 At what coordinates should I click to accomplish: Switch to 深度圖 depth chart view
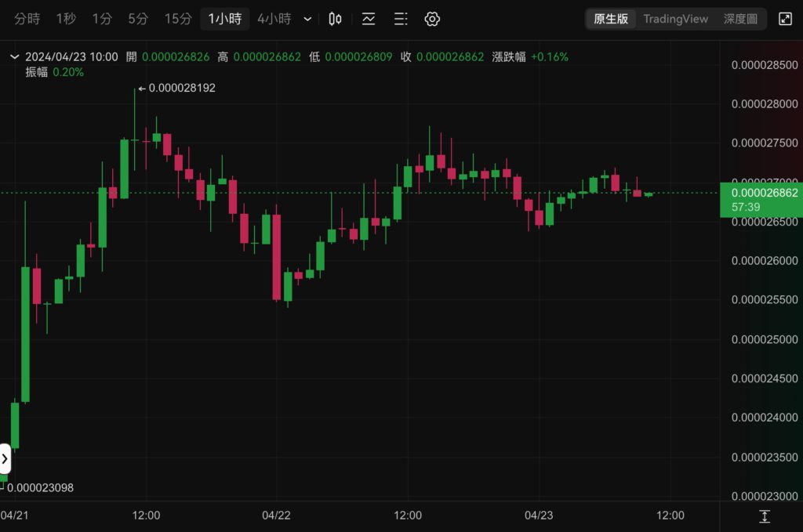(740, 19)
